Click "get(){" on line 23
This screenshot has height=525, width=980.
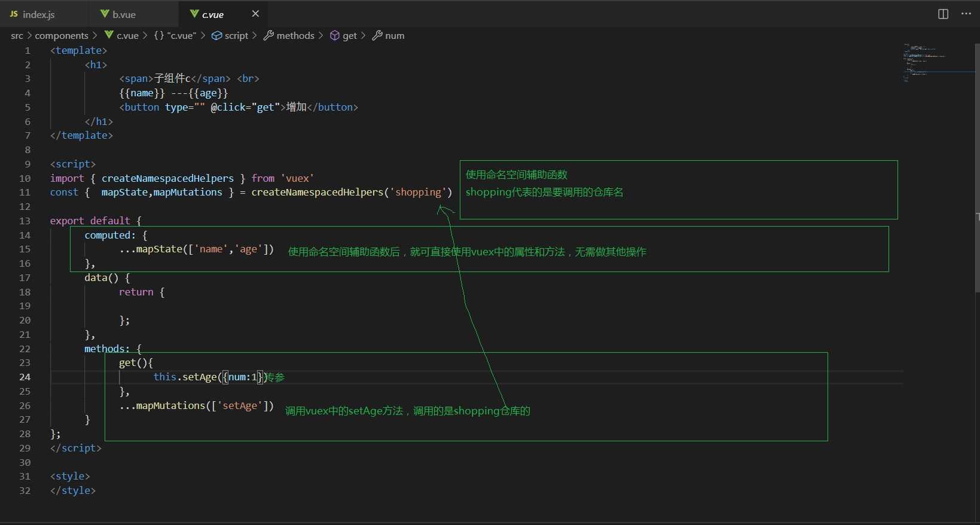pyautogui.click(x=136, y=362)
